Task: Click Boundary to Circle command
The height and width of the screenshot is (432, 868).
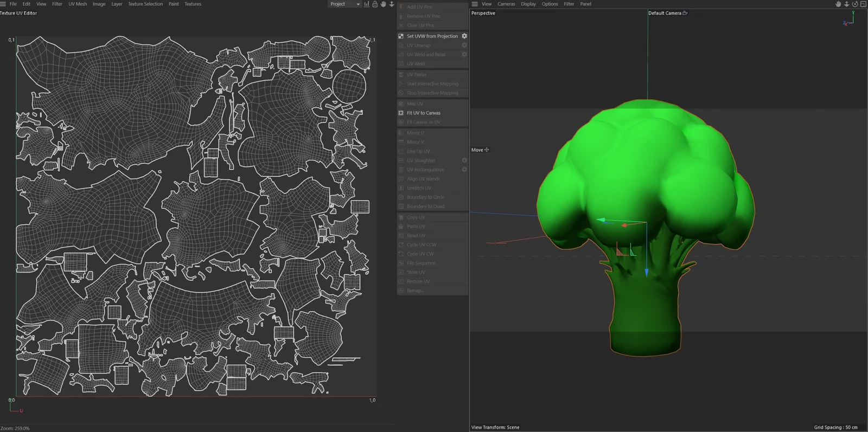Action: pyautogui.click(x=432, y=197)
